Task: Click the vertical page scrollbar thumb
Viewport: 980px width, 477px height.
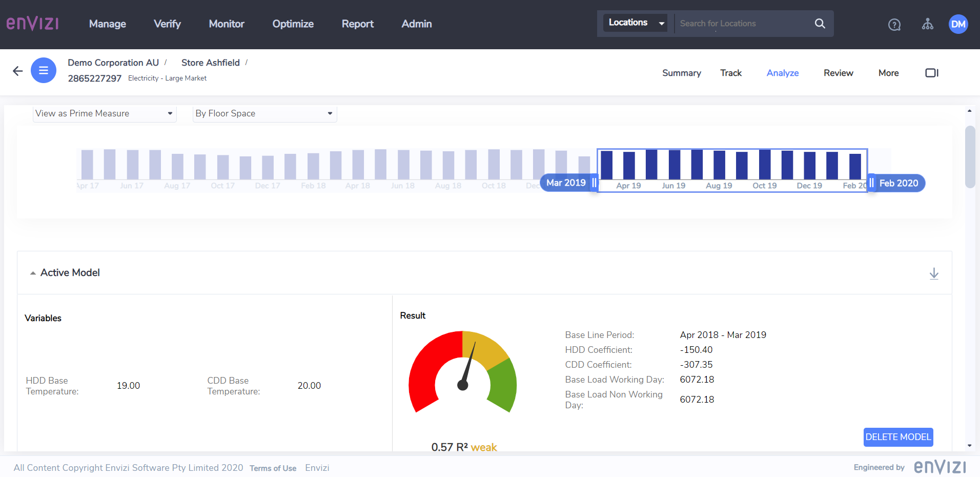Action: [x=970, y=157]
